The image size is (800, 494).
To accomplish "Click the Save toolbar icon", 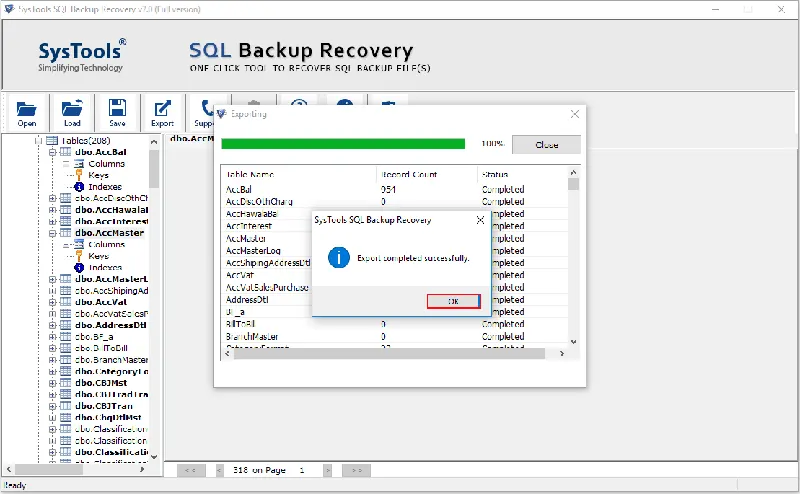I will pos(117,112).
